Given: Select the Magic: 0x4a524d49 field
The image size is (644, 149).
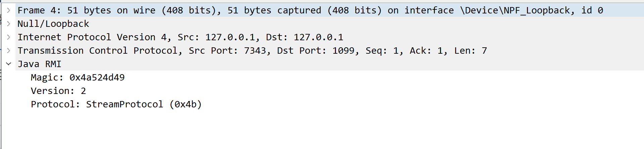Looking at the screenshot, I should pyautogui.click(x=78, y=78).
